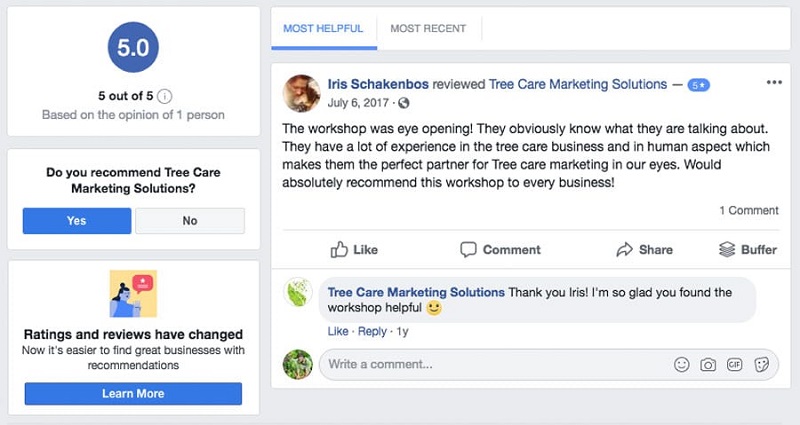Screen dimensions: 800x425
Task: Click the Comment speech bubble button
Action: click(x=500, y=249)
